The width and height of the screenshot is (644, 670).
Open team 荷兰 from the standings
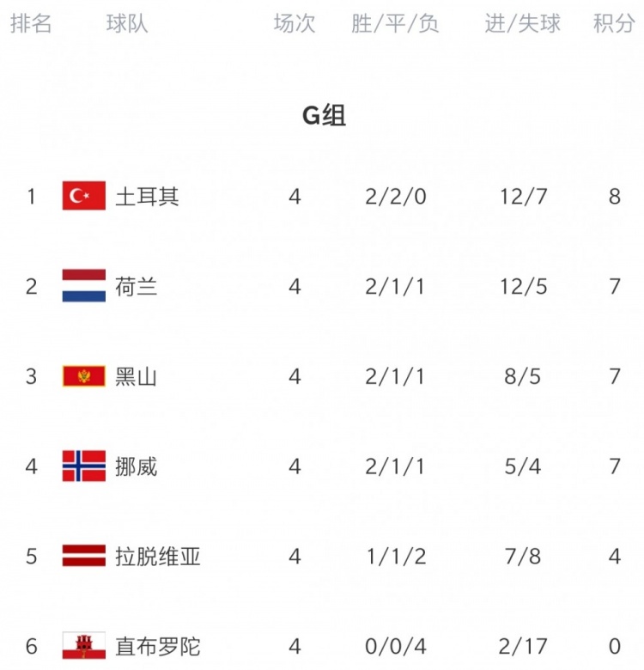137,286
